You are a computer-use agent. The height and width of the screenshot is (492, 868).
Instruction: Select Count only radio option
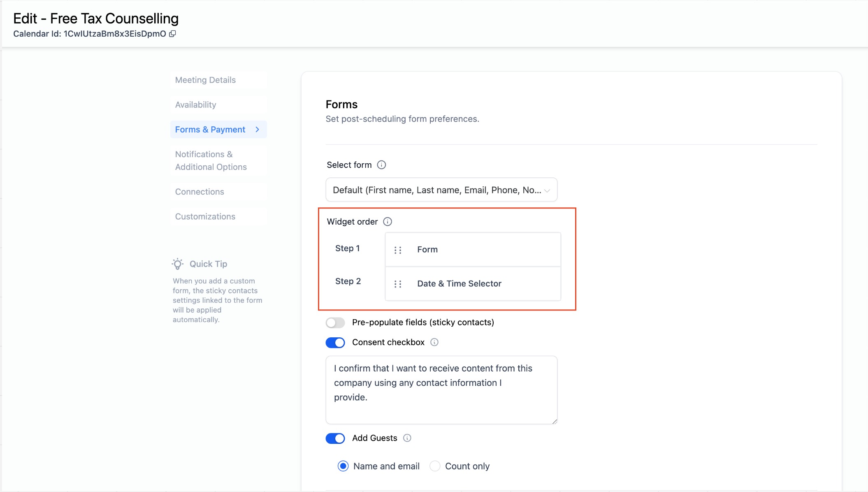click(435, 466)
